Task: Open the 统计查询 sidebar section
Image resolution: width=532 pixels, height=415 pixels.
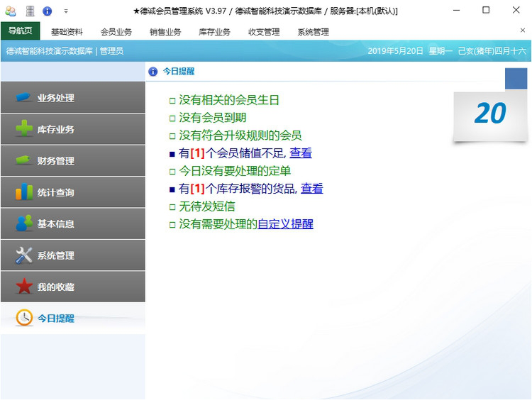Action: [73, 192]
